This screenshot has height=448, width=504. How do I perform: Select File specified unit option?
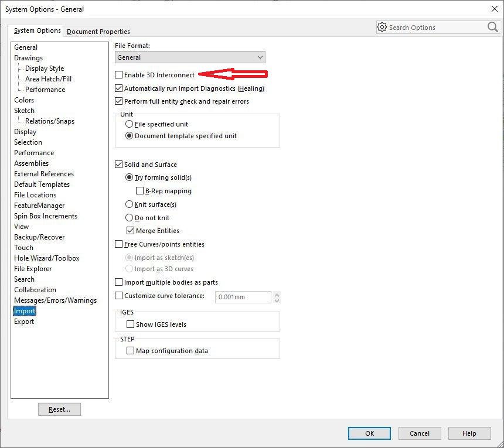pos(129,124)
